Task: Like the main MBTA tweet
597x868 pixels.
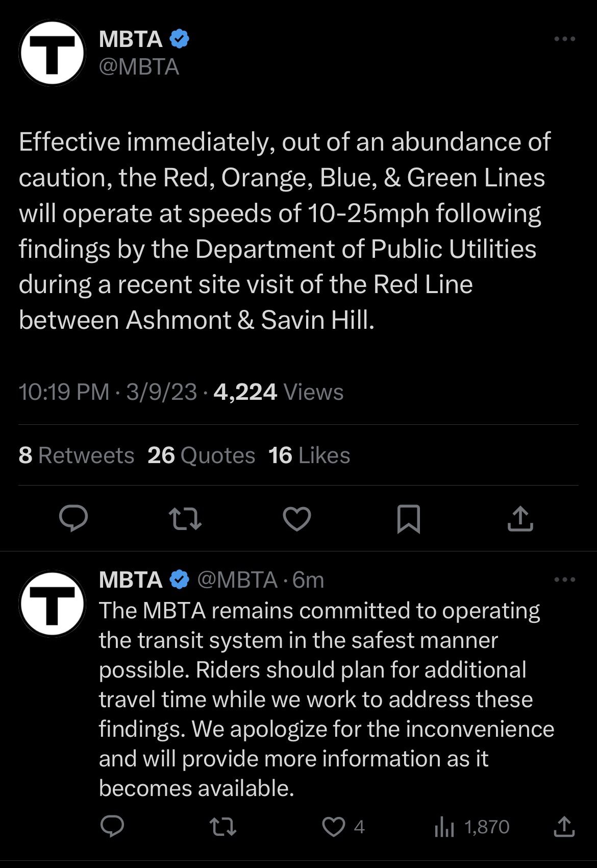Action: [x=297, y=519]
